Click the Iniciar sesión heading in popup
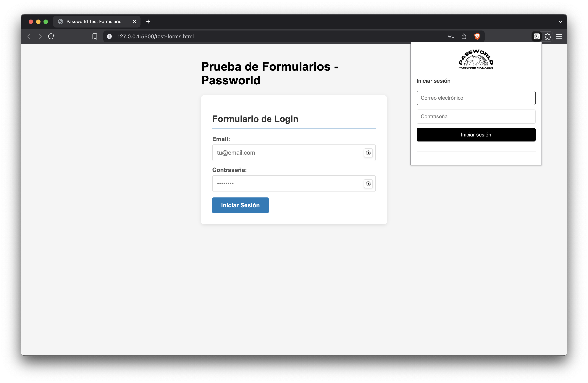 coord(433,81)
